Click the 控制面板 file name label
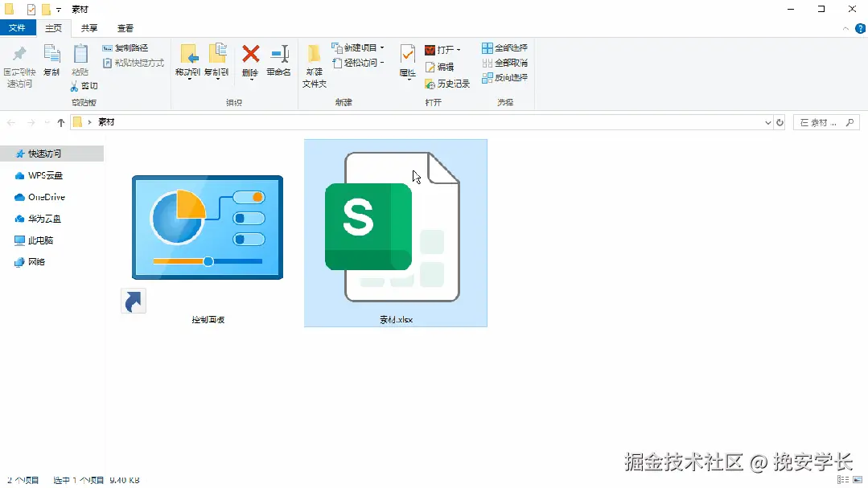 click(x=208, y=320)
